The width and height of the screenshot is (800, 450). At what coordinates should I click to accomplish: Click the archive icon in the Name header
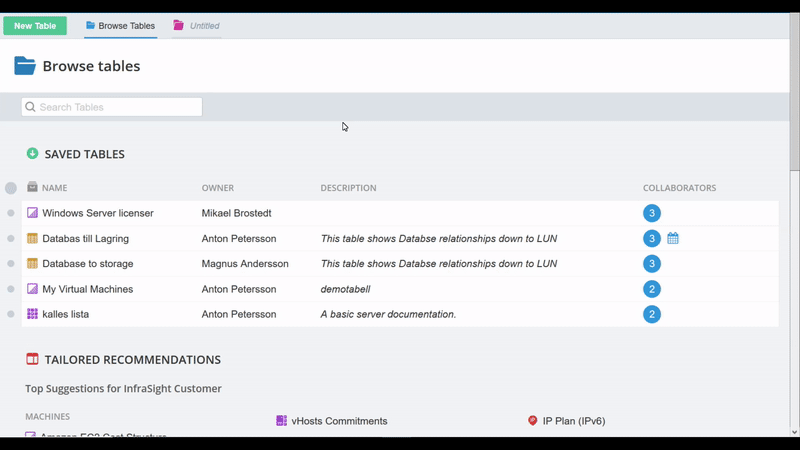click(x=32, y=187)
